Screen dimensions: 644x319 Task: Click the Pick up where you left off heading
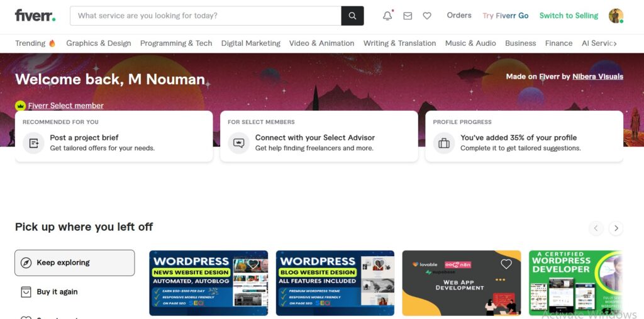tap(84, 227)
